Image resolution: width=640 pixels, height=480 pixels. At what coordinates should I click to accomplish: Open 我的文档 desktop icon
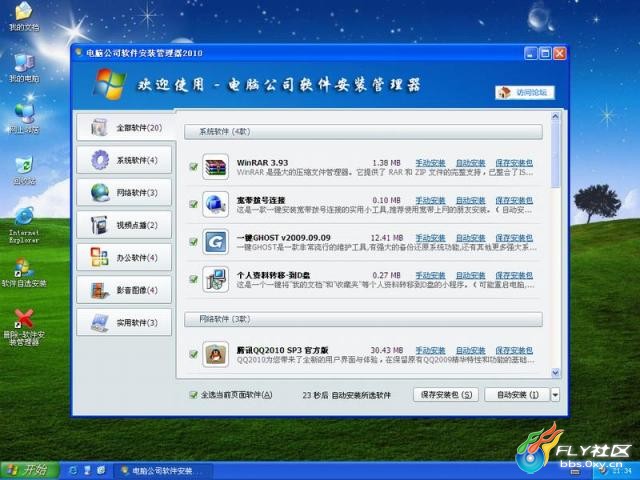(24, 16)
